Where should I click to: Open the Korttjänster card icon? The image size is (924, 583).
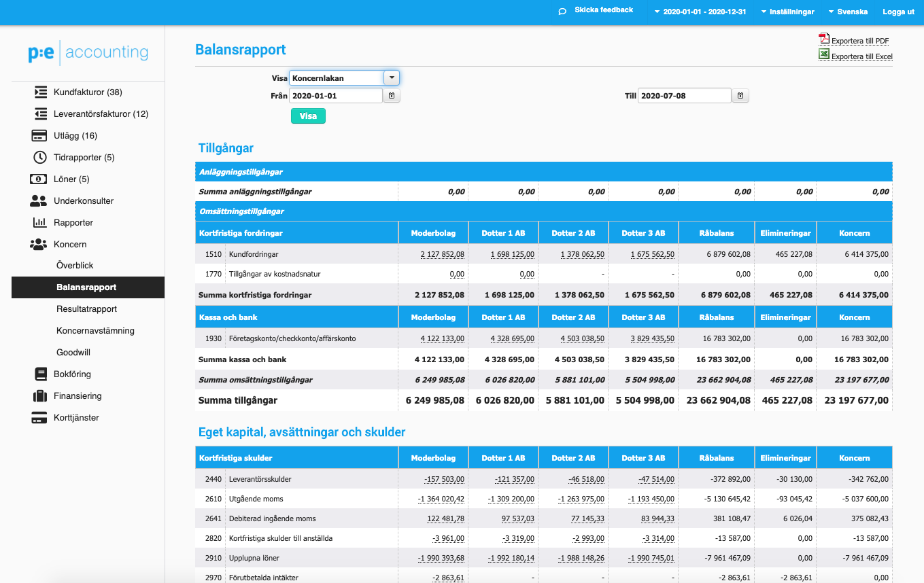click(39, 418)
